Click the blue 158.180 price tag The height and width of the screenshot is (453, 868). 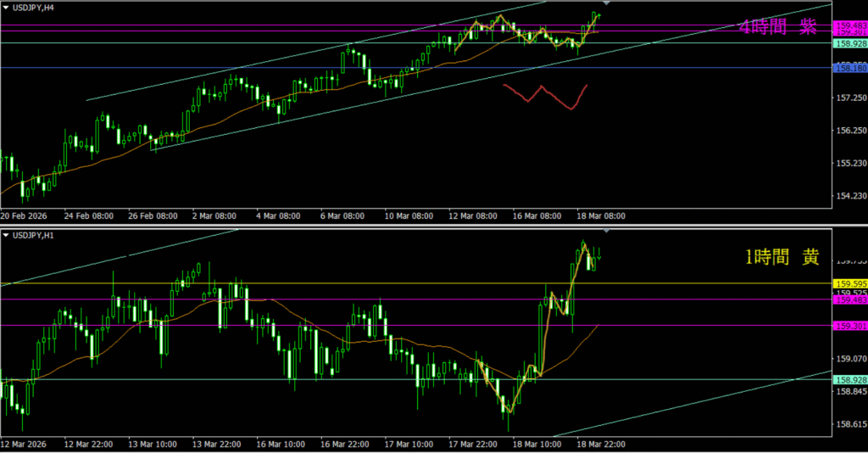849,67
